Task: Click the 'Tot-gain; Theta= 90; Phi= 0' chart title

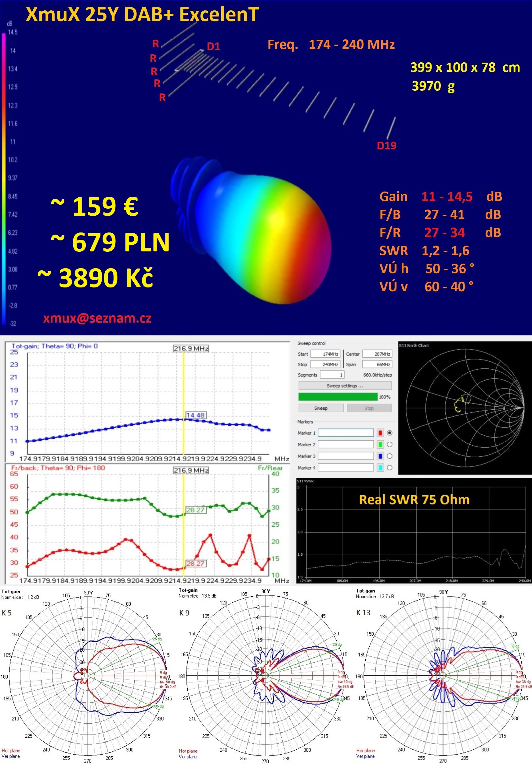Action: (x=55, y=346)
